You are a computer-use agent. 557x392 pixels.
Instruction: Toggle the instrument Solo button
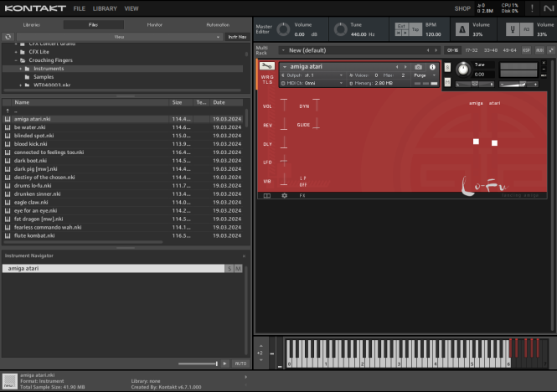coord(447,67)
